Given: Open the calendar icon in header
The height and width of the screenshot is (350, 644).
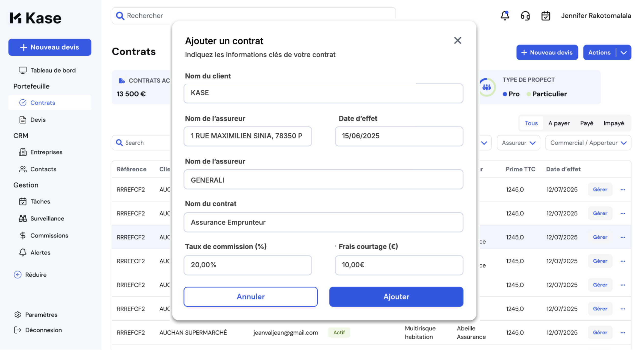Looking at the screenshot, I should tap(545, 16).
